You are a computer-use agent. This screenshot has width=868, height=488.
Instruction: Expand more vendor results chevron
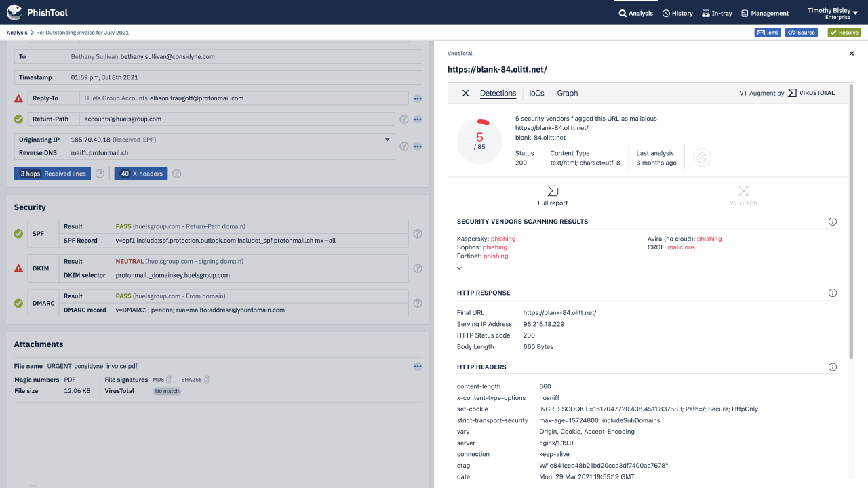(x=459, y=268)
